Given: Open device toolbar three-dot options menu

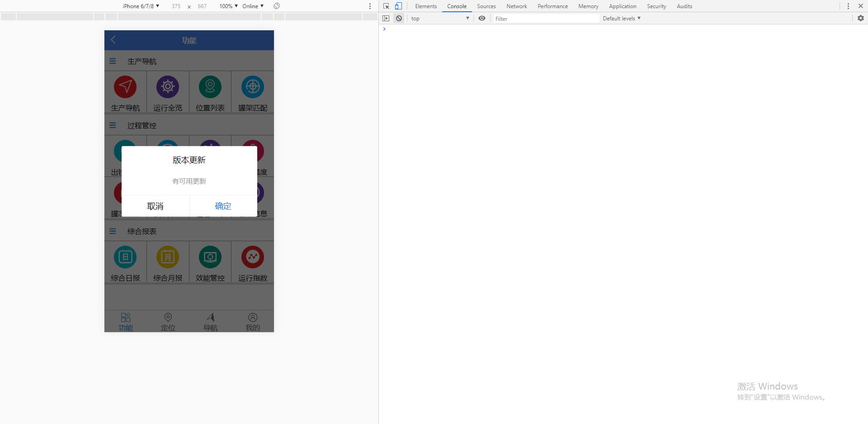Looking at the screenshot, I should point(370,6).
